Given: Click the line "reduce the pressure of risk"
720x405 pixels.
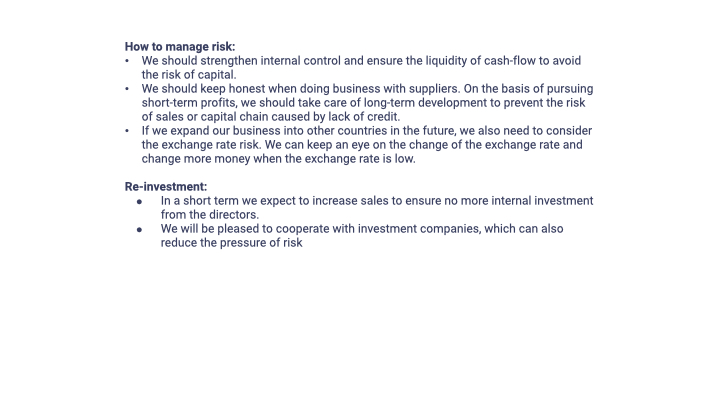Looking at the screenshot, I should coord(231,243).
